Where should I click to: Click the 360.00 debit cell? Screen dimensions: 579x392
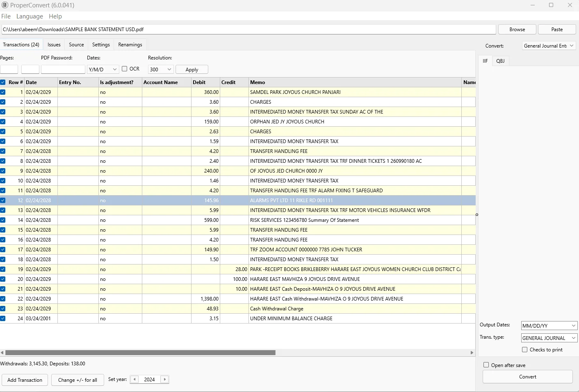click(x=205, y=92)
